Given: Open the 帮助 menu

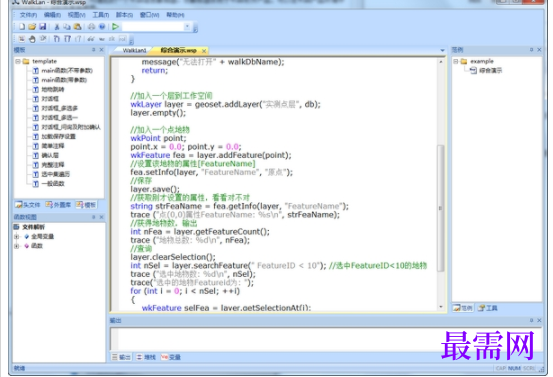Looking at the screenshot, I should 175,15.
